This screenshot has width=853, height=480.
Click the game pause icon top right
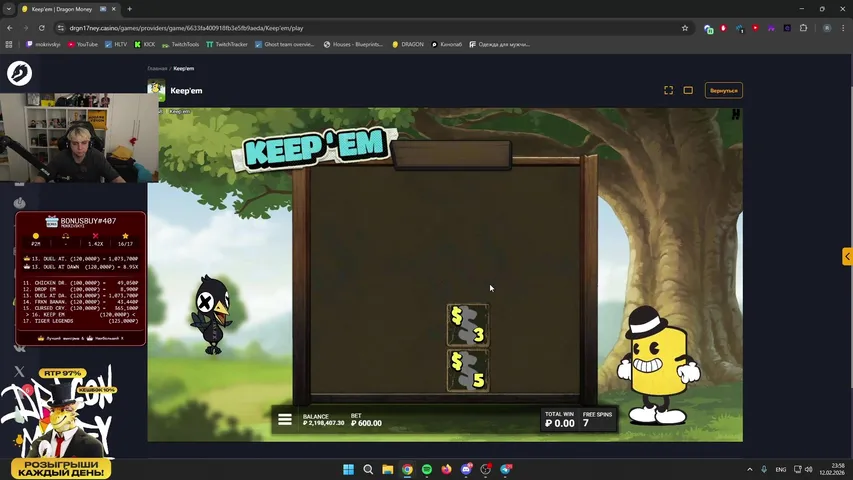[x=735, y=115]
